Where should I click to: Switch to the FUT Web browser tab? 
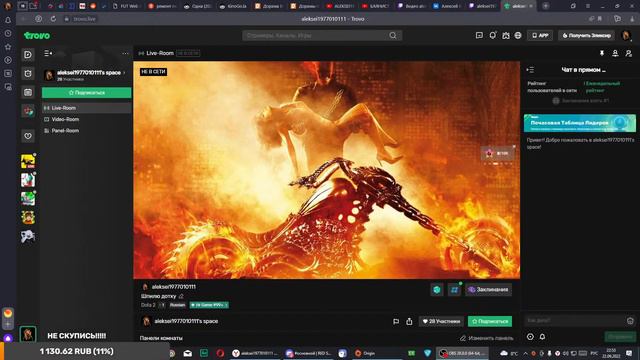(x=126, y=6)
